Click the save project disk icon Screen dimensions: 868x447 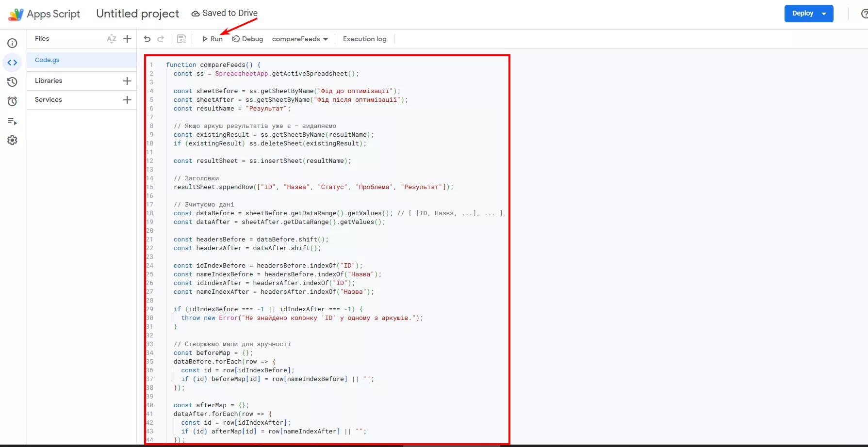click(x=181, y=39)
